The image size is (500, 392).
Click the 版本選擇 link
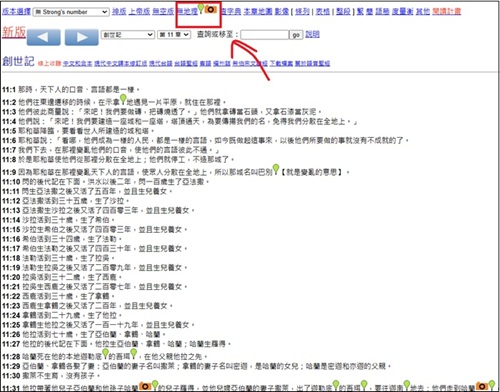click(16, 12)
